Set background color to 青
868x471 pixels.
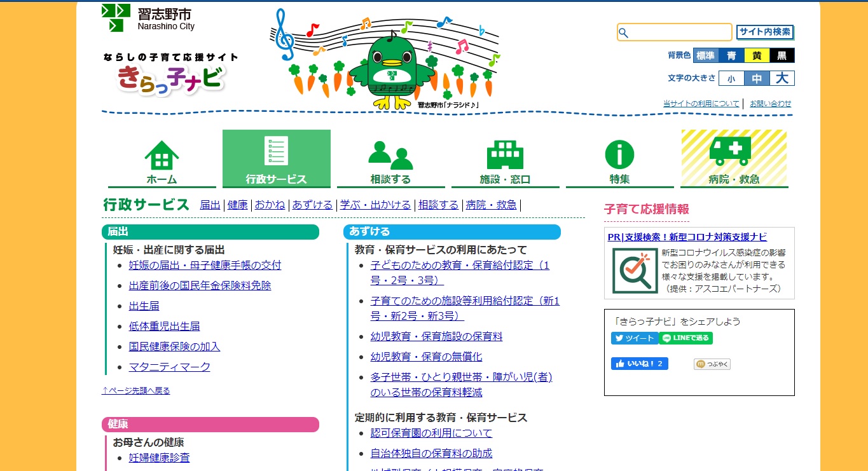click(731, 55)
